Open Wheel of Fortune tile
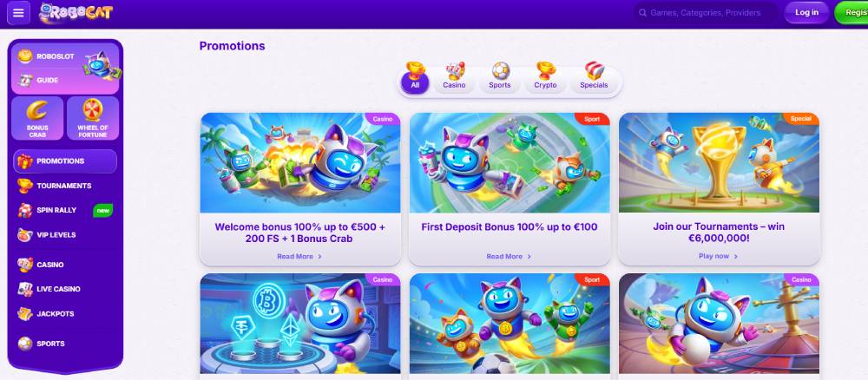Viewport: 868px width, 380px height. [93, 118]
